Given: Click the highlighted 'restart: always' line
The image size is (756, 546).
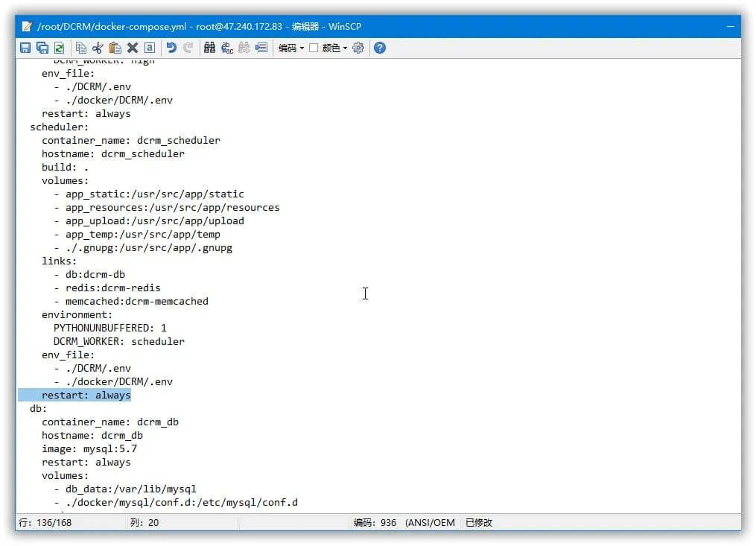Looking at the screenshot, I should click(x=86, y=395).
